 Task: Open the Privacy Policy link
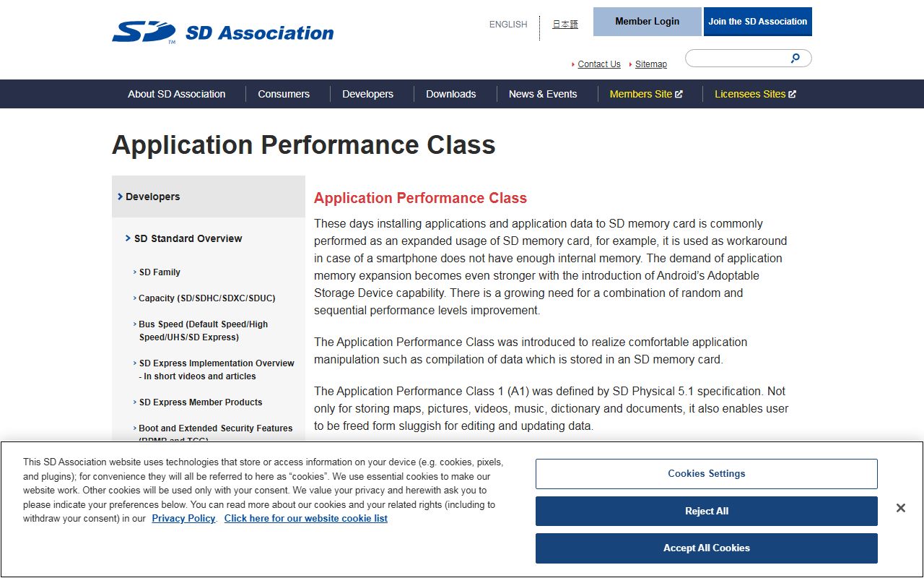[x=183, y=519]
